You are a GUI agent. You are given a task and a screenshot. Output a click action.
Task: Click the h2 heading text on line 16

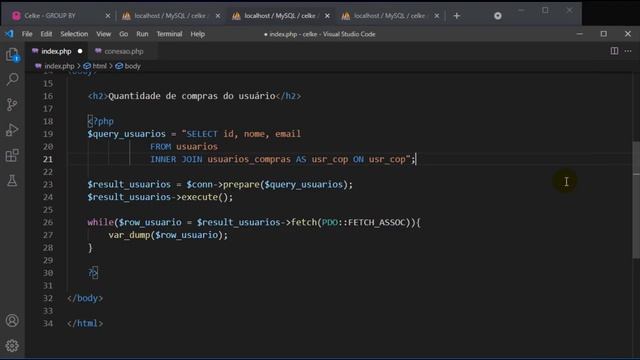(x=191, y=96)
